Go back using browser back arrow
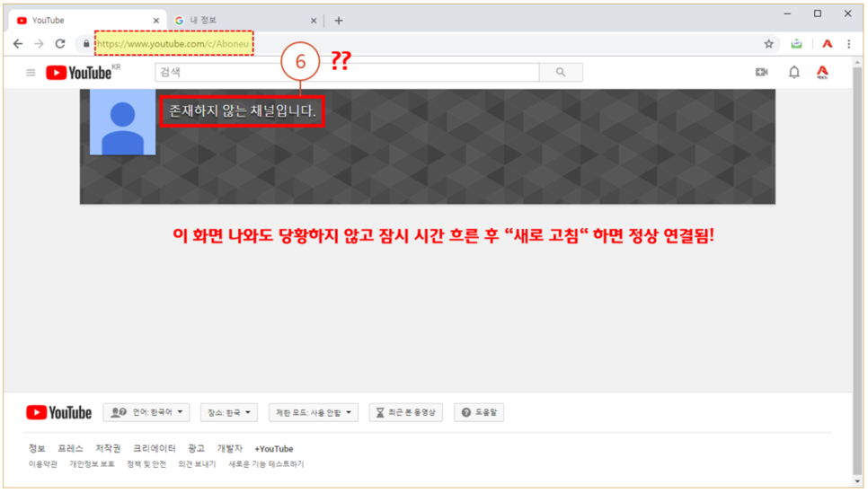This screenshot has width=868, height=493. click(18, 44)
